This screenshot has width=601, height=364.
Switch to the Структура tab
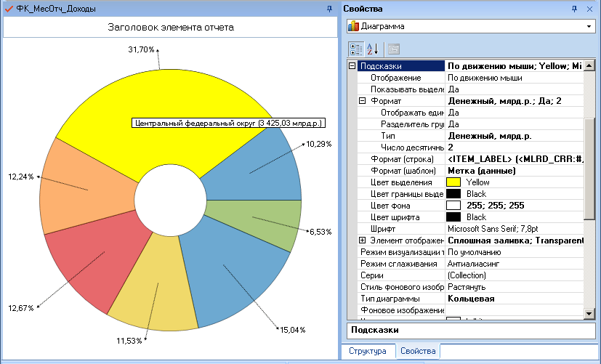point(367,351)
